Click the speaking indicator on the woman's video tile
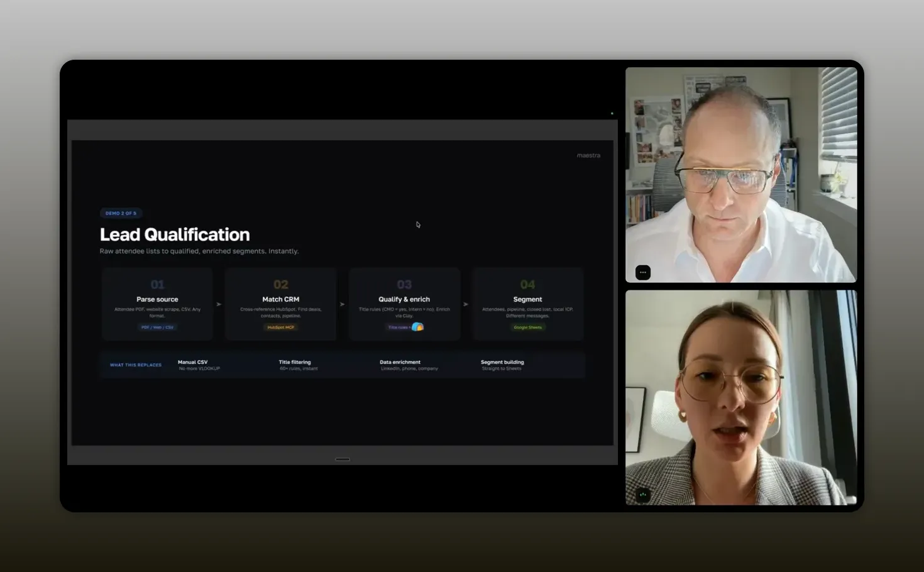This screenshot has width=924, height=572. (642, 495)
